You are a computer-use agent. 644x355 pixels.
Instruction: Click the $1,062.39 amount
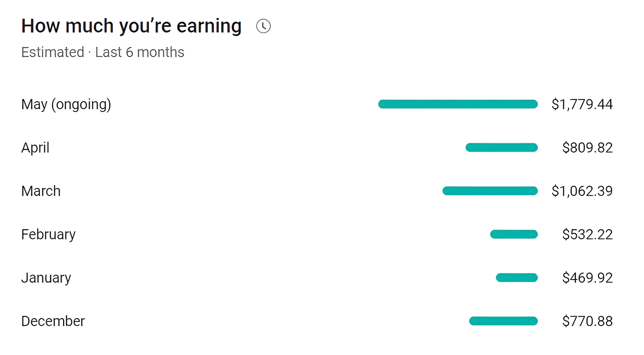(x=582, y=191)
